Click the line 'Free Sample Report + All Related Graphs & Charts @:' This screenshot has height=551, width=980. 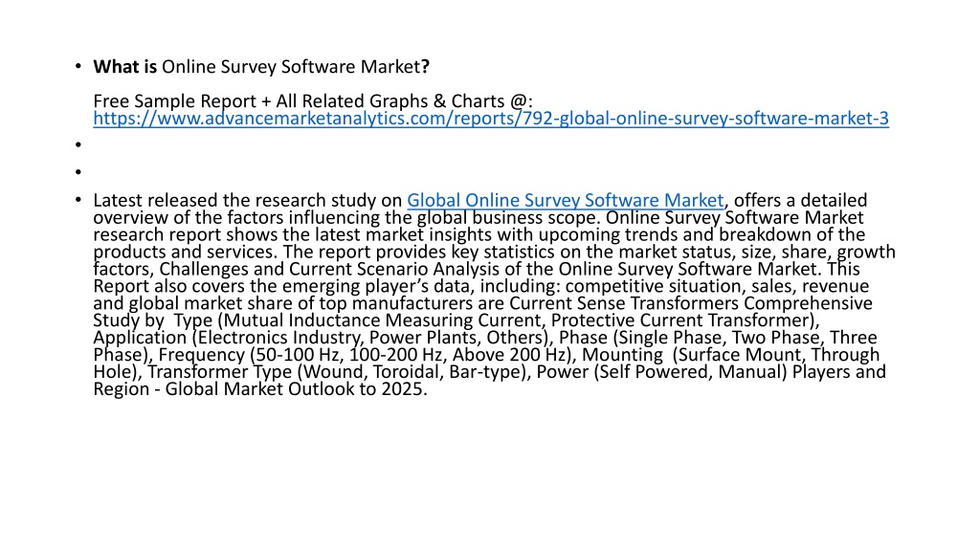313,101
